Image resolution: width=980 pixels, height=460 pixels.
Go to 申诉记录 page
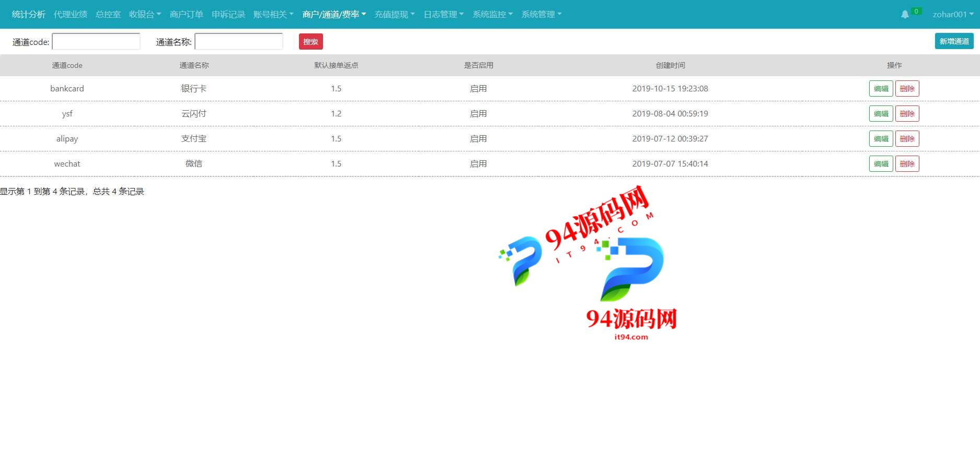(228, 15)
